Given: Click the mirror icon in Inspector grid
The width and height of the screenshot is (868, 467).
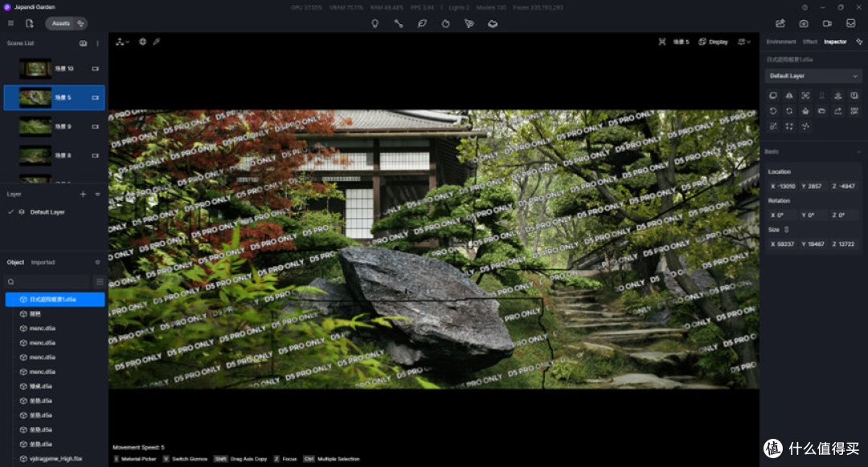Looking at the screenshot, I should pyautogui.click(x=789, y=96).
